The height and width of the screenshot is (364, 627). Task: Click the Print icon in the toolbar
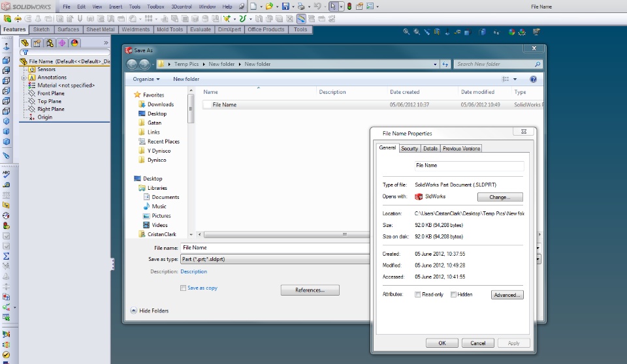(301, 7)
